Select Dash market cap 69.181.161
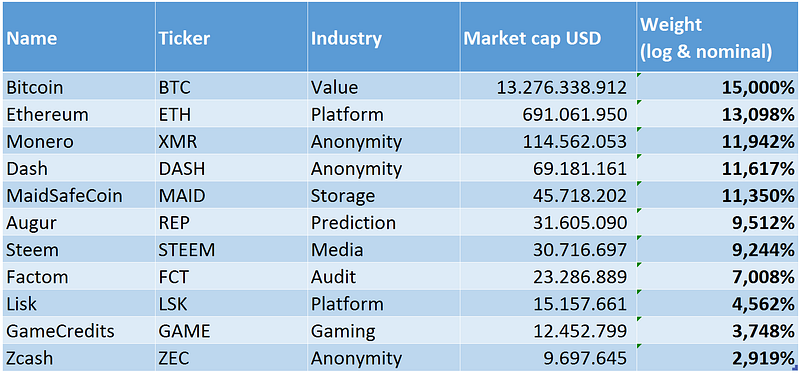 (548, 168)
